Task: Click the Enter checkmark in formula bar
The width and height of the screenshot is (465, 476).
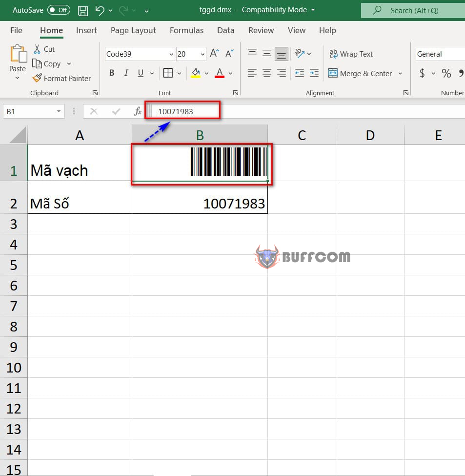Action: (x=116, y=111)
